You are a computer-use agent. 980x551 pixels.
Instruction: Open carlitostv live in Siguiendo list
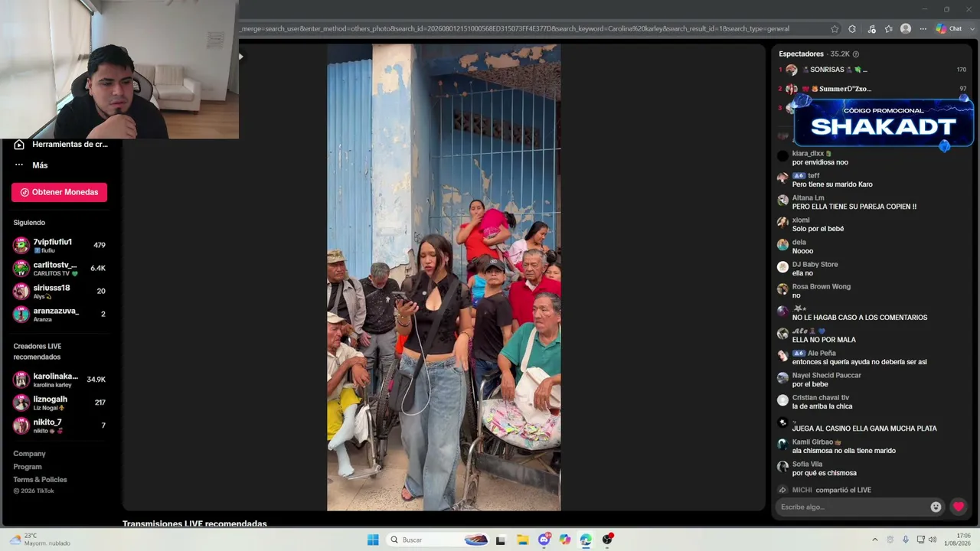[59, 269]
